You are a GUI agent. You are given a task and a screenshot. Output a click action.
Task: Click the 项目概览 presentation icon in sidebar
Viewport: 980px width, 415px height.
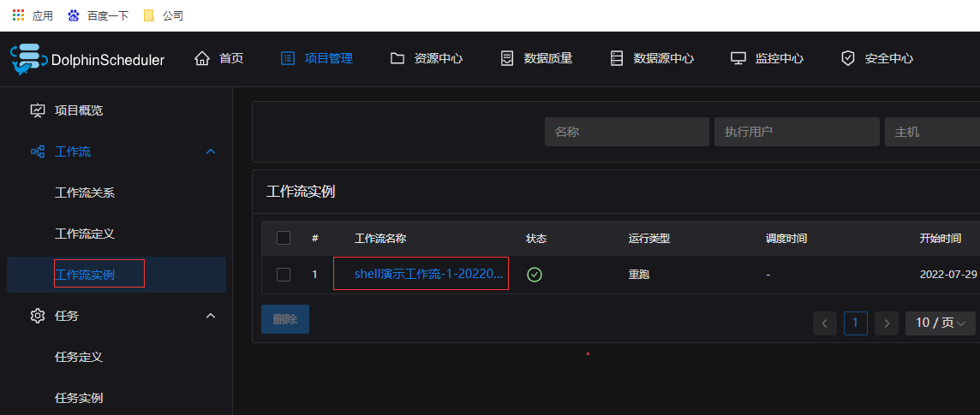38,110
